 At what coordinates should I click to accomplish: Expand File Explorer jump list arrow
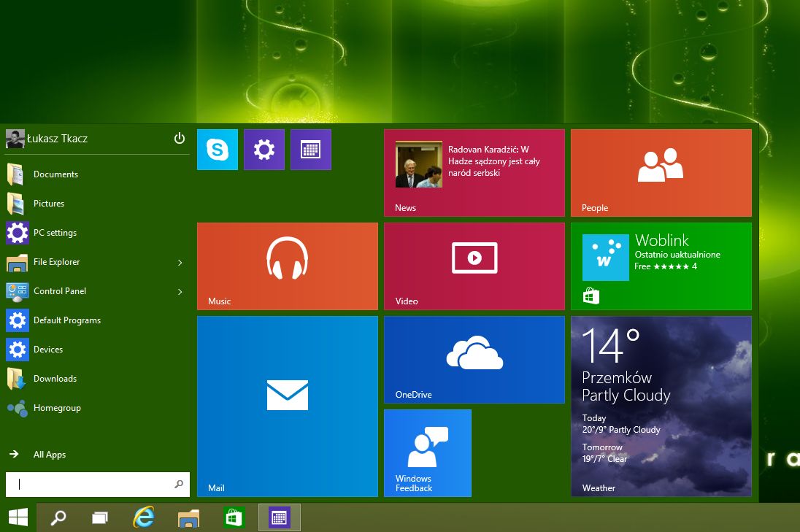tap(180, 262)
